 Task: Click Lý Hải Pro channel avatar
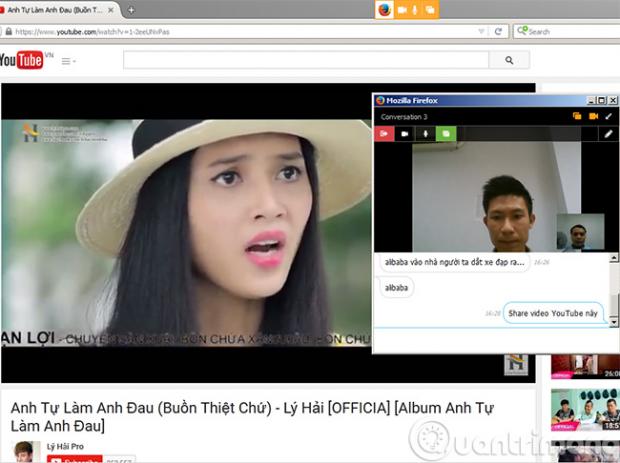(x=27, y=452)
